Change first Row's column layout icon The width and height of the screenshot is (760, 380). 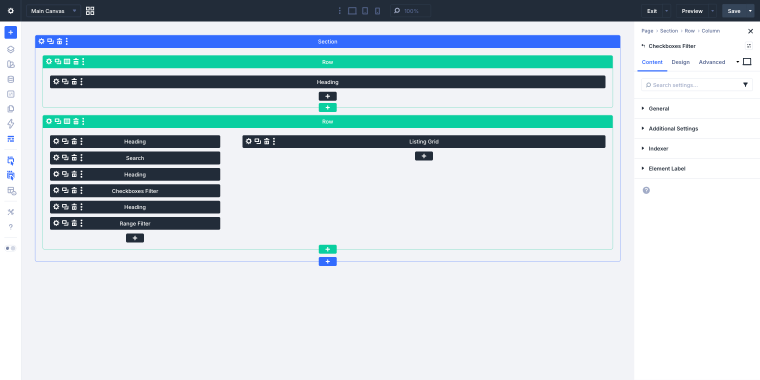[x=67, y=62]
